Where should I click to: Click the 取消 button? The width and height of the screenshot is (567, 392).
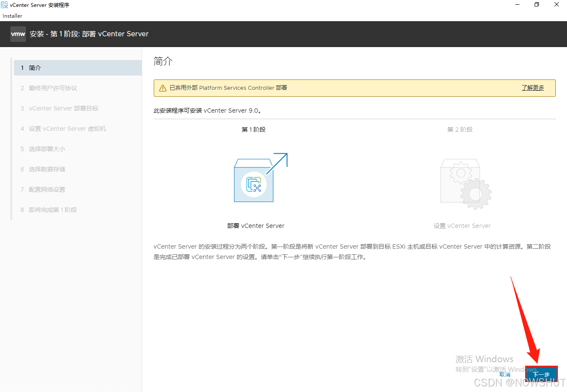[505, 375]
